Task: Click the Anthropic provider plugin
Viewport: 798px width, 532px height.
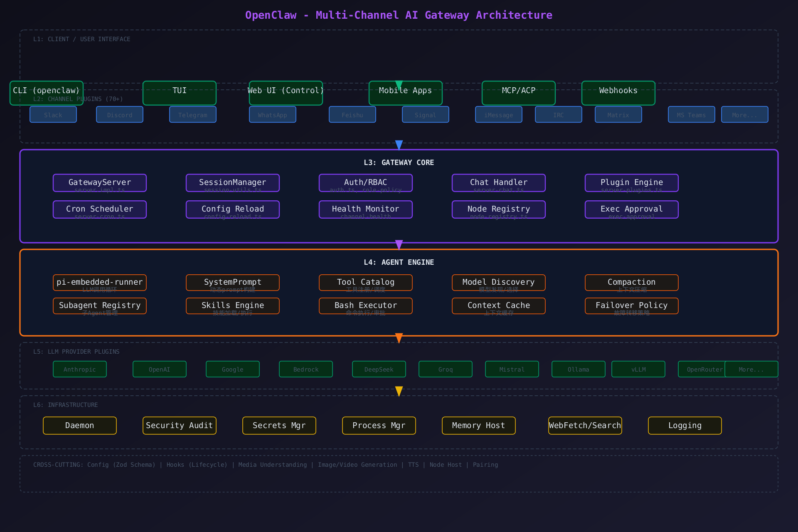Action: [80, 369]
